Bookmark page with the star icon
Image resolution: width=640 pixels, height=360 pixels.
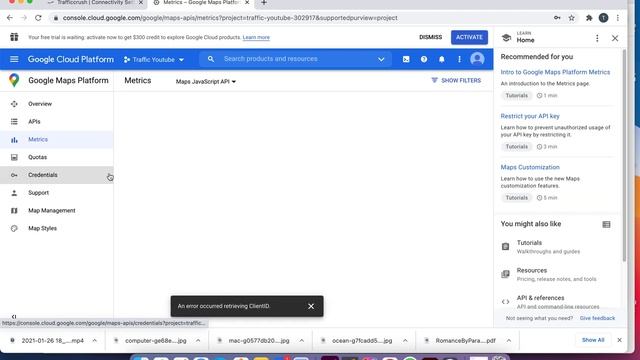point(571,18)
